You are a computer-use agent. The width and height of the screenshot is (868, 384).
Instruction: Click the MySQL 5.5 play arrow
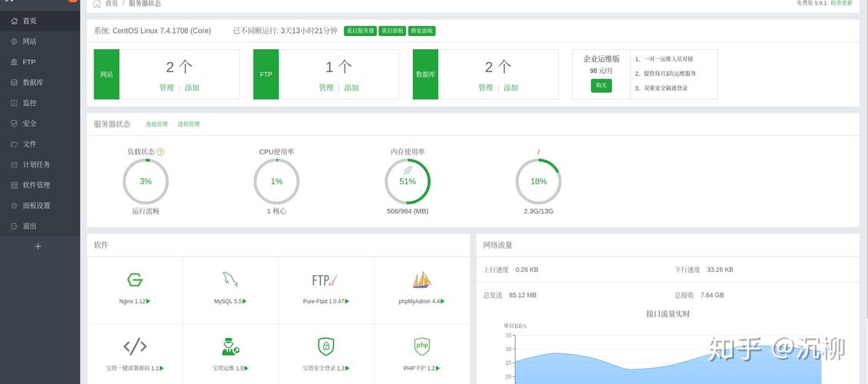point(245,301)
